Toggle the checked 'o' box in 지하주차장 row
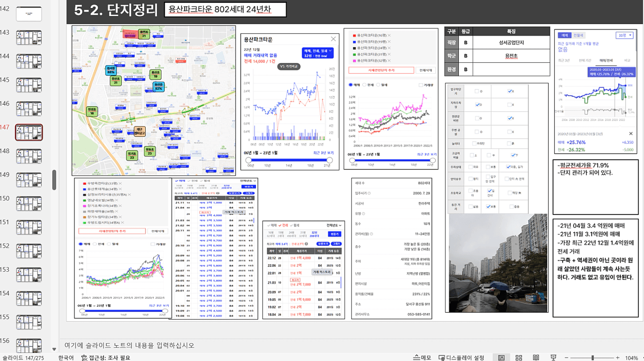 [x=477, y=105]
